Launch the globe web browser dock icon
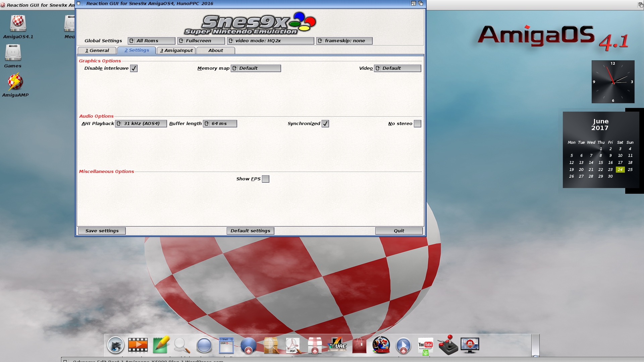The width and height of the screenshot is (644, 362). [x=249, y=345]
